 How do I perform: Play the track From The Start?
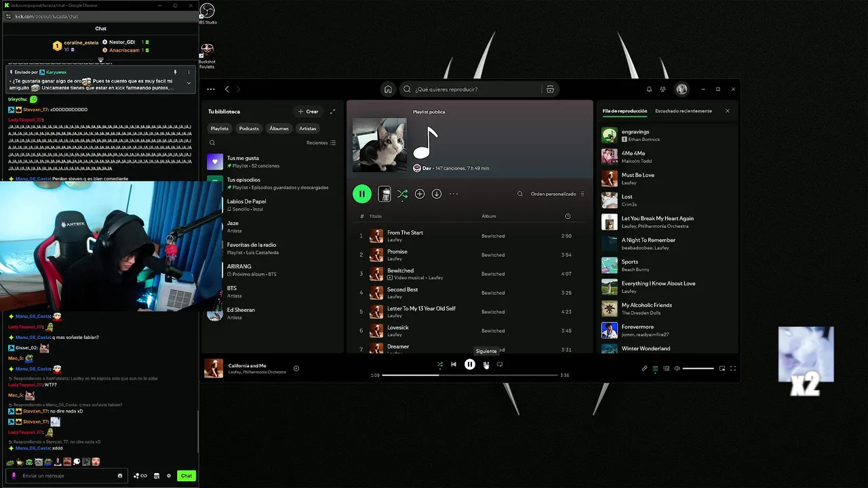click(469, 236)
